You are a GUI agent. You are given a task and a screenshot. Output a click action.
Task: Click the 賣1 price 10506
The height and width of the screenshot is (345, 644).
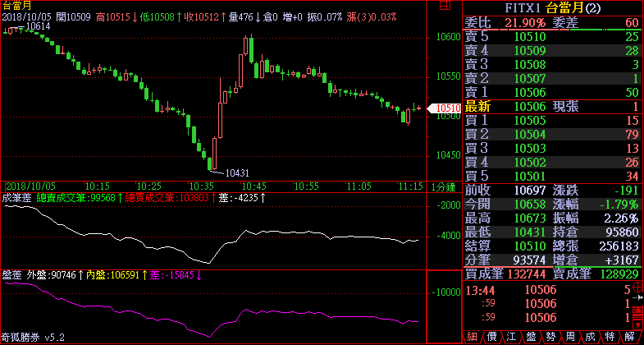pos(530,92)
